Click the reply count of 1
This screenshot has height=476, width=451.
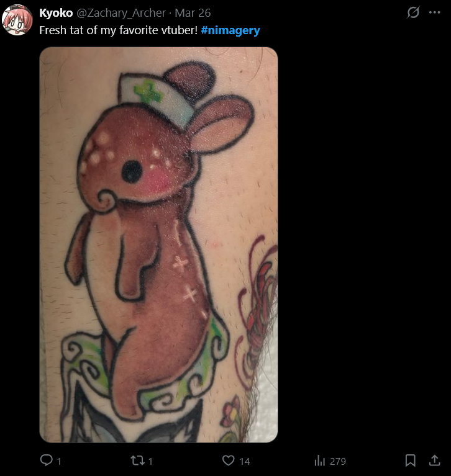click(x=59, y=462)
